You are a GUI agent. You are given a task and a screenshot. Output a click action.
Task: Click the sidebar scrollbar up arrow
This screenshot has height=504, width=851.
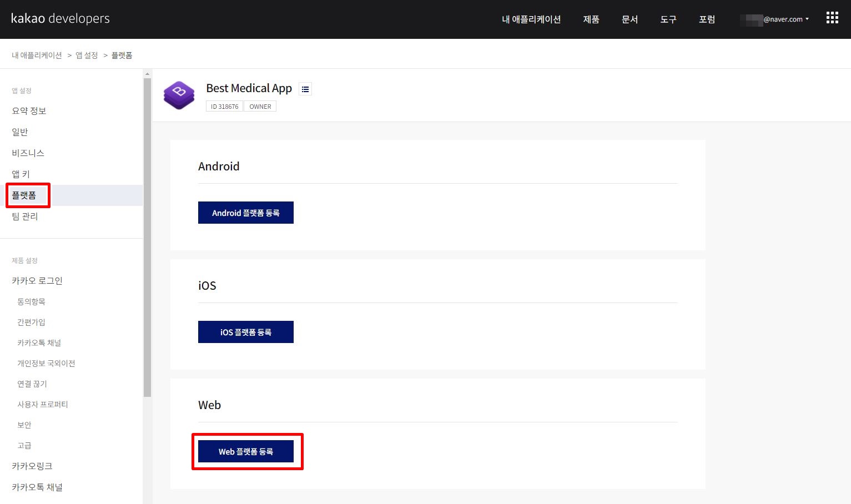(x=147, y=74)
